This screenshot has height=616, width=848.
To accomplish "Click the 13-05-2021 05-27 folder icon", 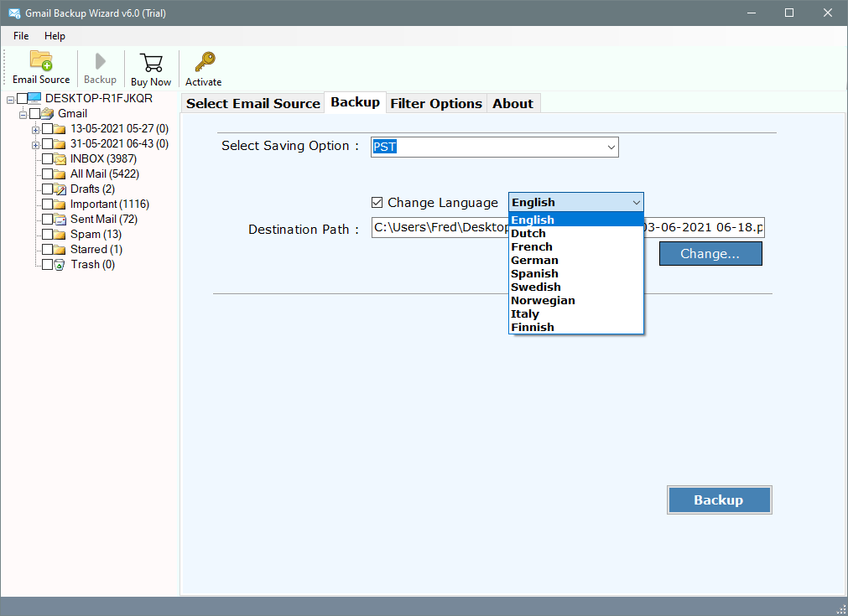I will tap(60, 129).
